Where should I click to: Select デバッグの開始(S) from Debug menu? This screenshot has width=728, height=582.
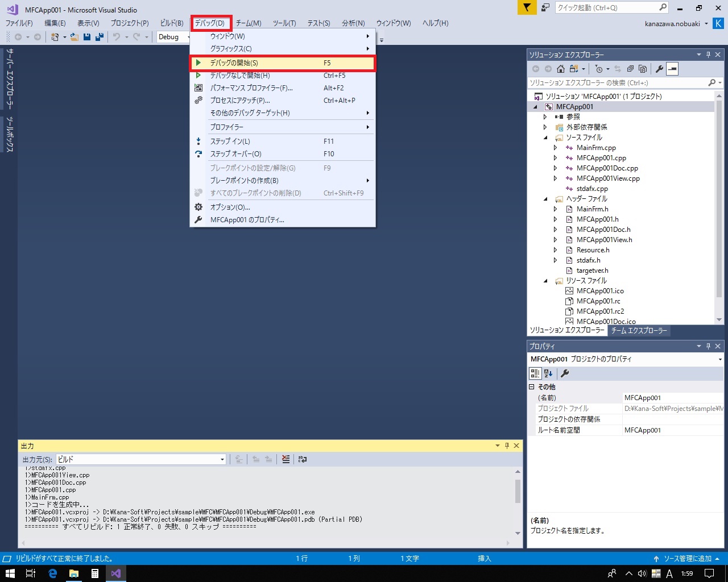[x=282, y=63]
